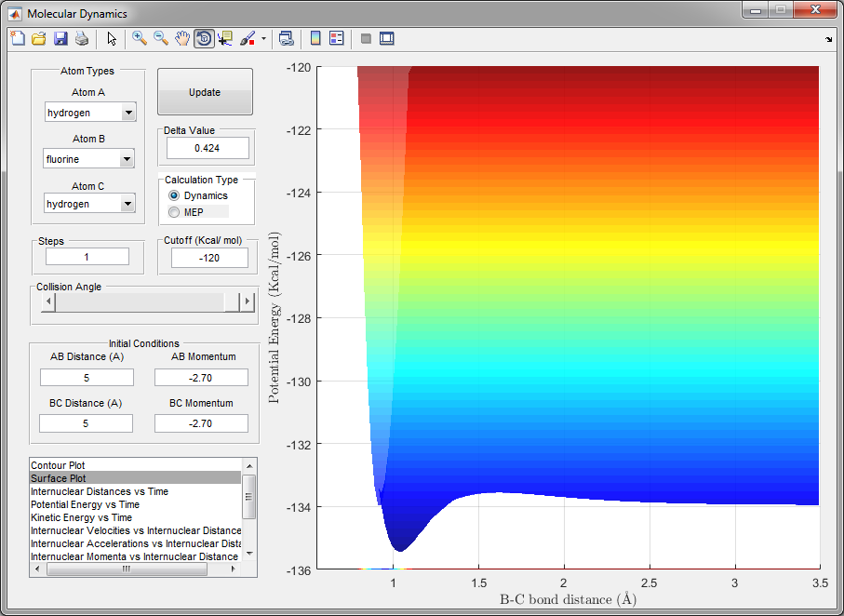Enable the Data Cursor tool
844x616 pixels.
tap(226, 38)
